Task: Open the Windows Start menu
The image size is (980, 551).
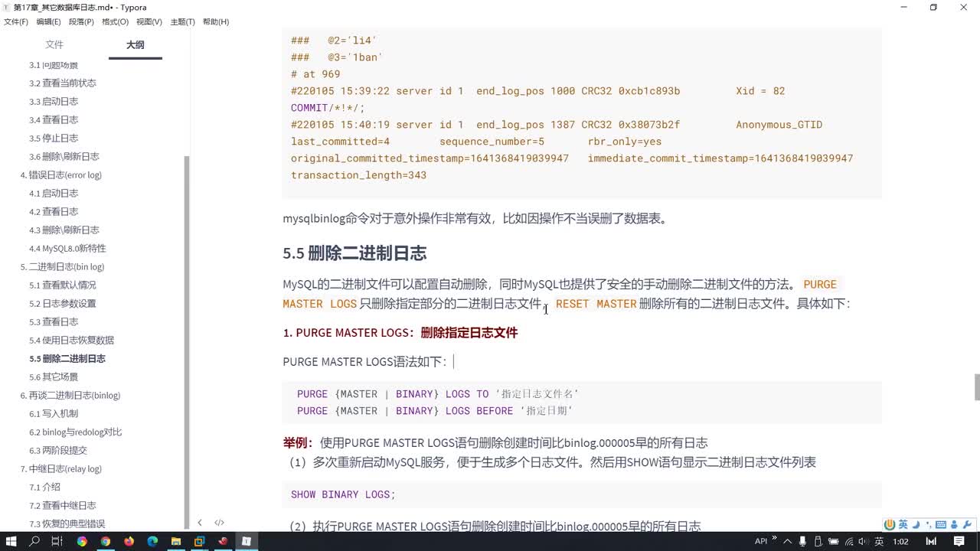Action: point(11,541)
